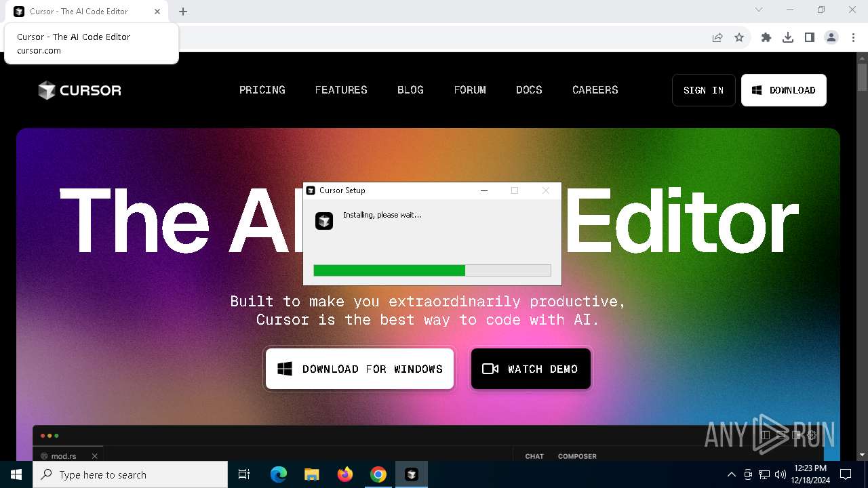Open the Careers page
The height and width of the screenshot is (488, 868).
coord(595,90)
